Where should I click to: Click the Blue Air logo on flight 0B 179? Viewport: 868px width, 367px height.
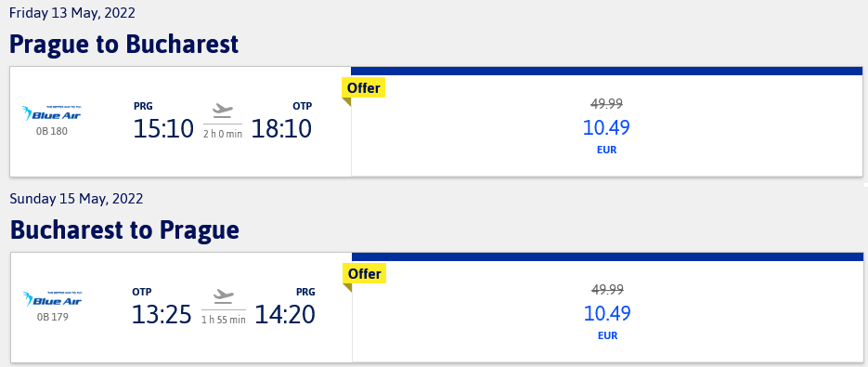point(52,299)
